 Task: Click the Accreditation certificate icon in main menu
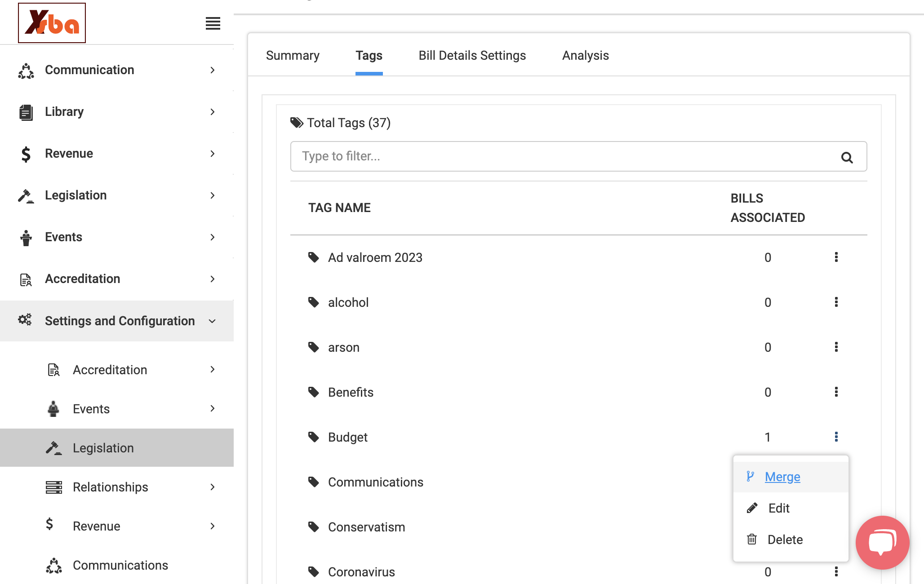coord(26,279)
